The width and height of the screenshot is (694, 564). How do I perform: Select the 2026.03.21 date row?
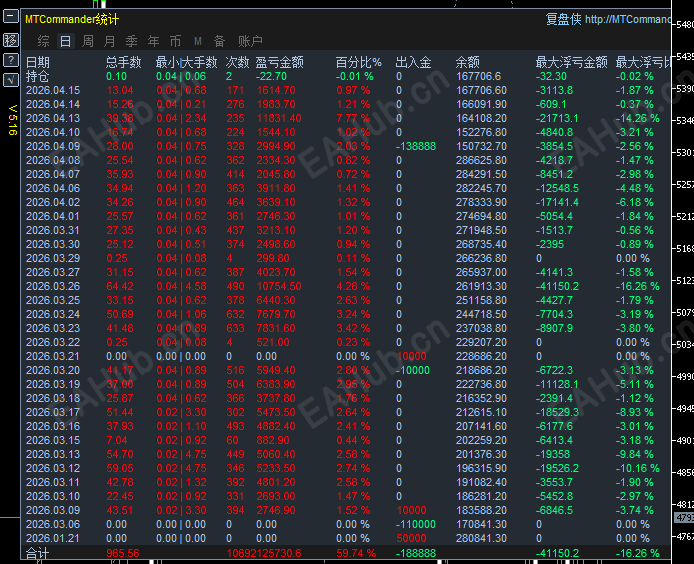click(x=53, y=356)
